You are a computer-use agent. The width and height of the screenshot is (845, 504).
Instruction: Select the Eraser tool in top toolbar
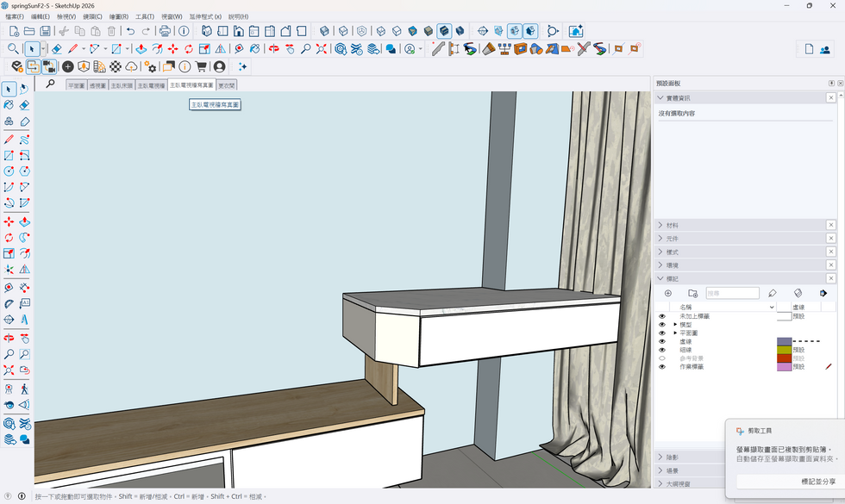pyautogui.click(x=57, y=49)
